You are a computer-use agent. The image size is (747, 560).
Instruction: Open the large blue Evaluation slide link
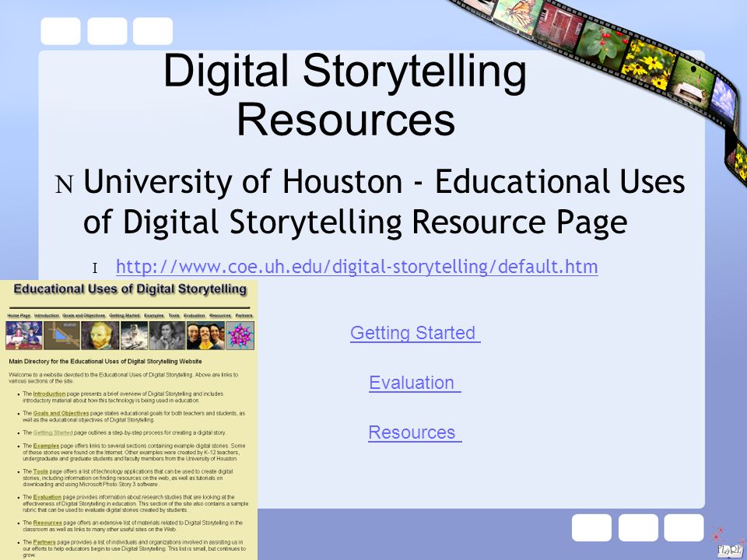415,383
